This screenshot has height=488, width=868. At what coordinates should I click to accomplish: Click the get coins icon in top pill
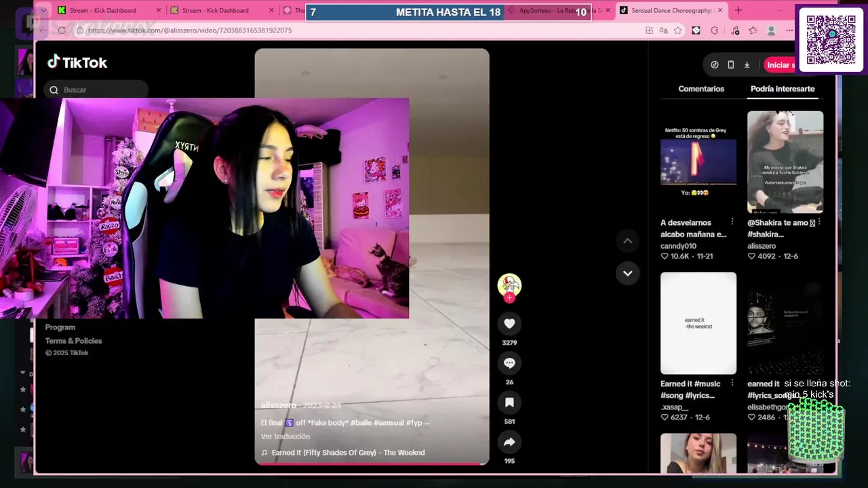tap(715, 65)
